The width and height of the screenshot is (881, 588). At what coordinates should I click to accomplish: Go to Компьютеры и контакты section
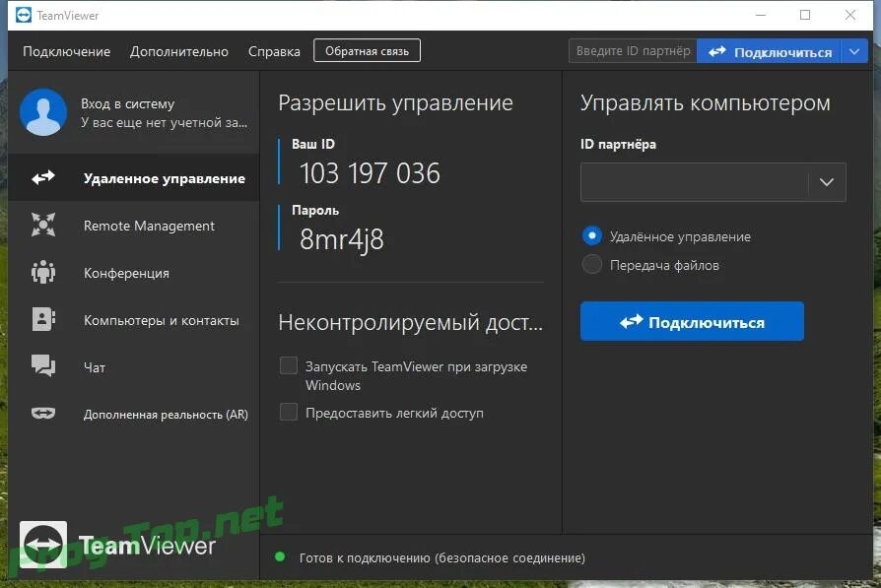(134, 320)
